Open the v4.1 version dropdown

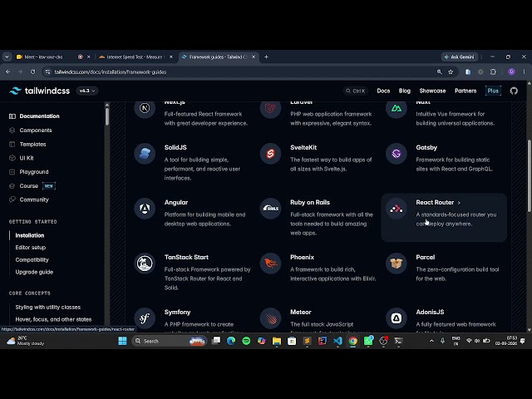[87, 91]
